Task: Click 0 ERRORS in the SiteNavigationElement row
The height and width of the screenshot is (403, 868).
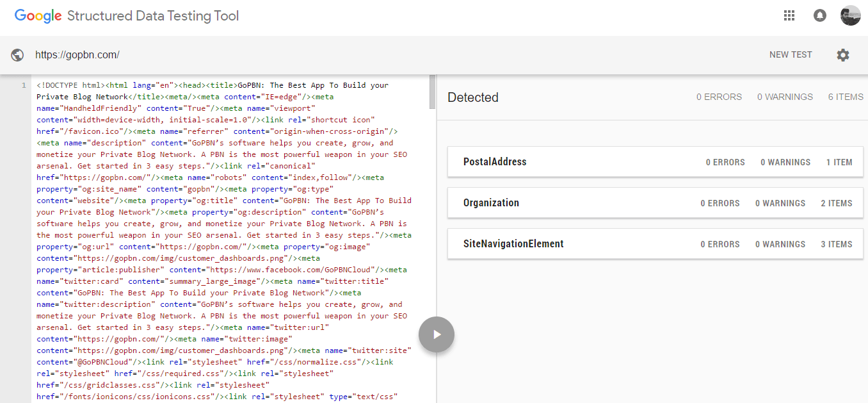Action: coord(720,244)
